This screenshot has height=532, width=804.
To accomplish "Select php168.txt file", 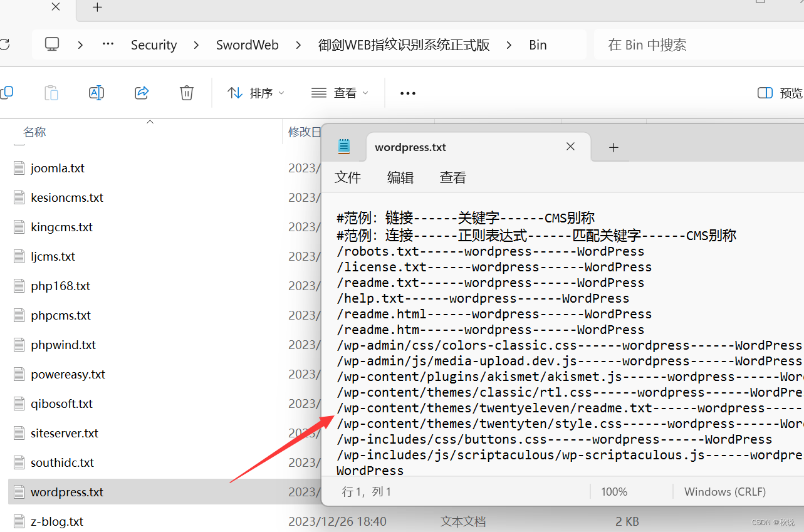I will (60, 286).
